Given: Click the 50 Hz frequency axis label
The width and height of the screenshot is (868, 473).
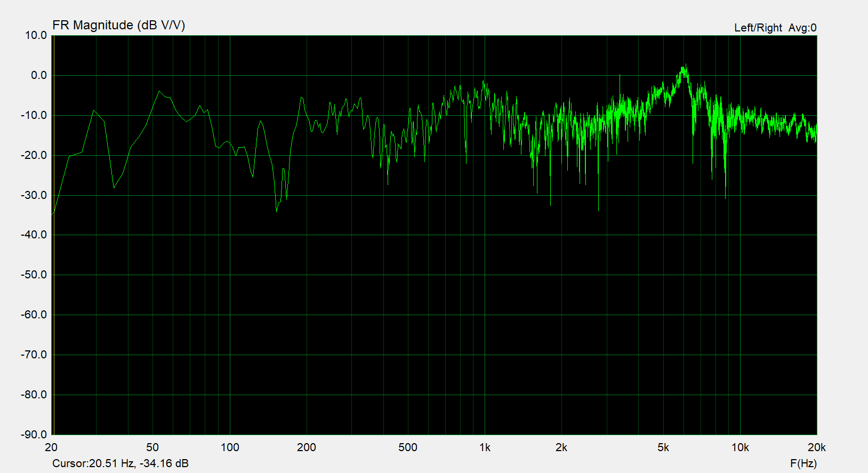Looking at the screenshot, I should point(152,447).
